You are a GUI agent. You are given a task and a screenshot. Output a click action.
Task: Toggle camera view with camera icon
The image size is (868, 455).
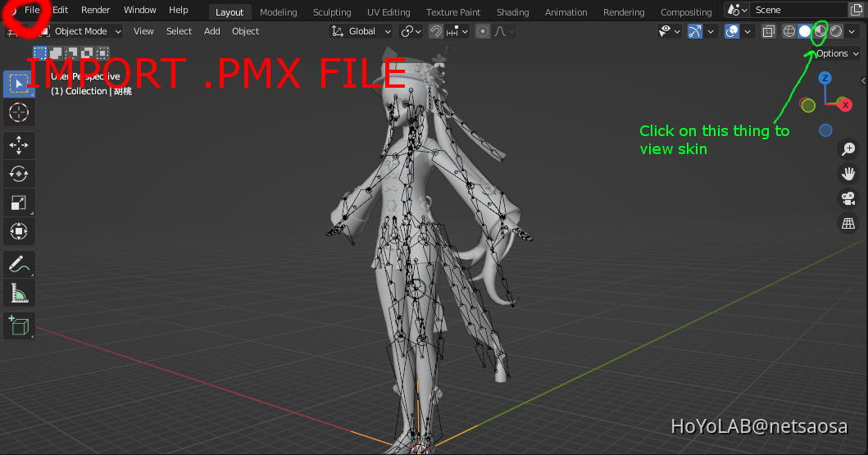coord(848,198)
